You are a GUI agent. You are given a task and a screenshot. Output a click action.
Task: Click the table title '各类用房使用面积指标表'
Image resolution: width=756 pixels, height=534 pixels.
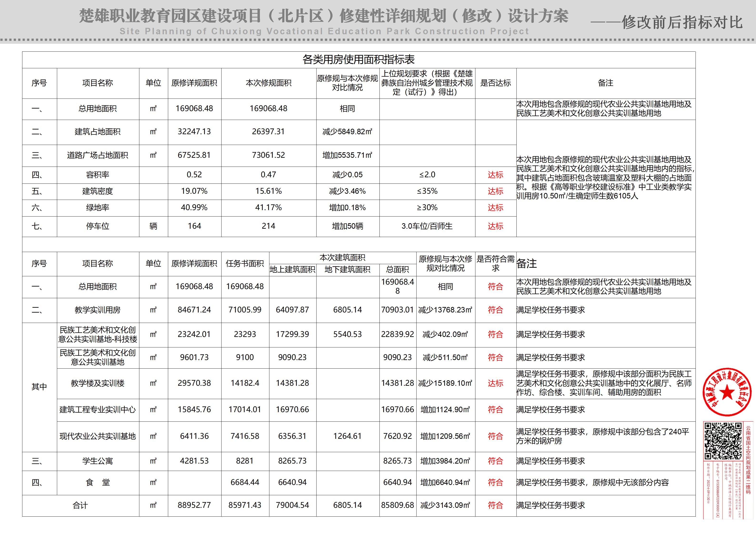click(x=358, y=59)
